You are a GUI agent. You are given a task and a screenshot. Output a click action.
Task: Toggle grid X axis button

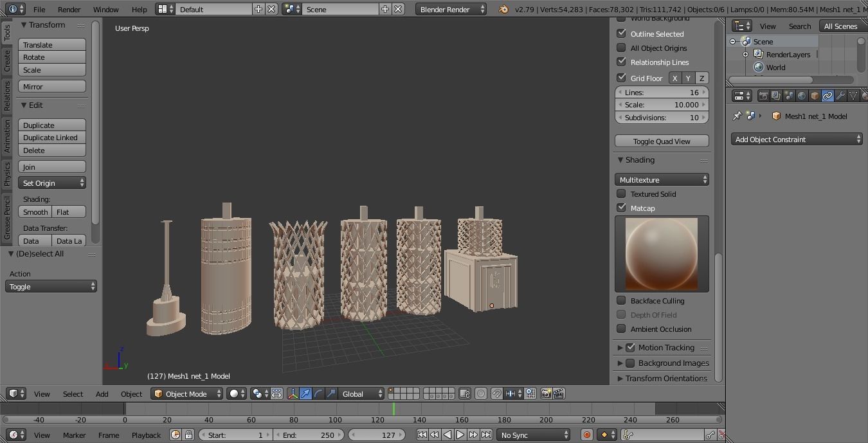click(674, 78)
